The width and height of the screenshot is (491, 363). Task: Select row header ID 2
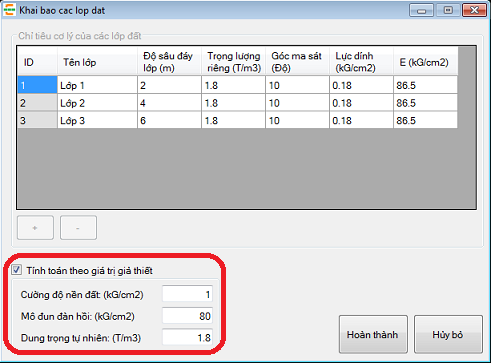[37, 103]
